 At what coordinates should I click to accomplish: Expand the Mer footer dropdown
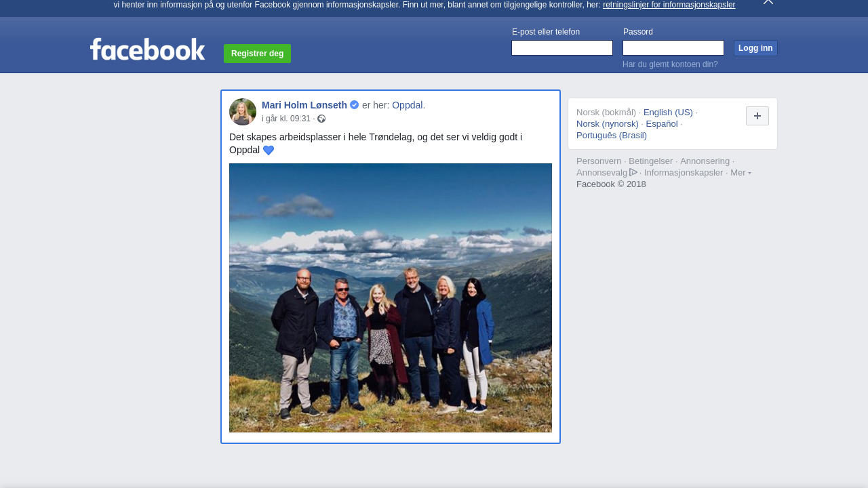[x=740, y=173]
